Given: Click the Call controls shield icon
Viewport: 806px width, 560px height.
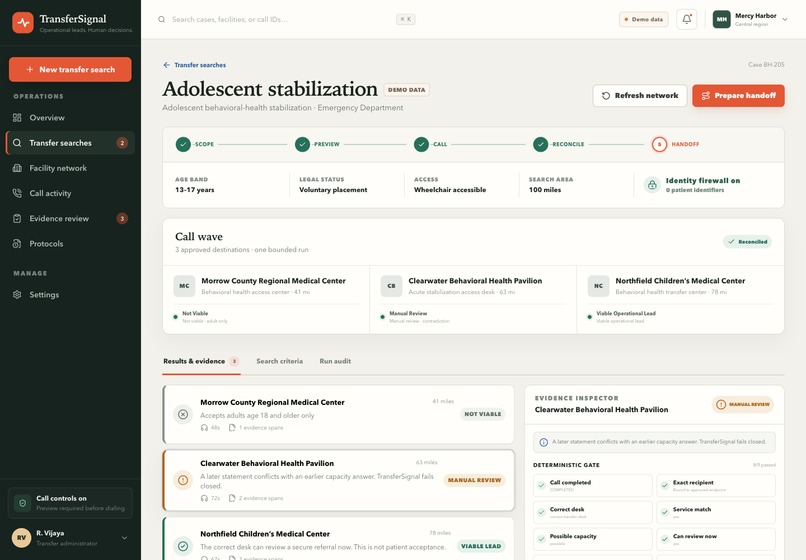Looking at the screenshot, I should pyautogui.click(x=23, y=503).
